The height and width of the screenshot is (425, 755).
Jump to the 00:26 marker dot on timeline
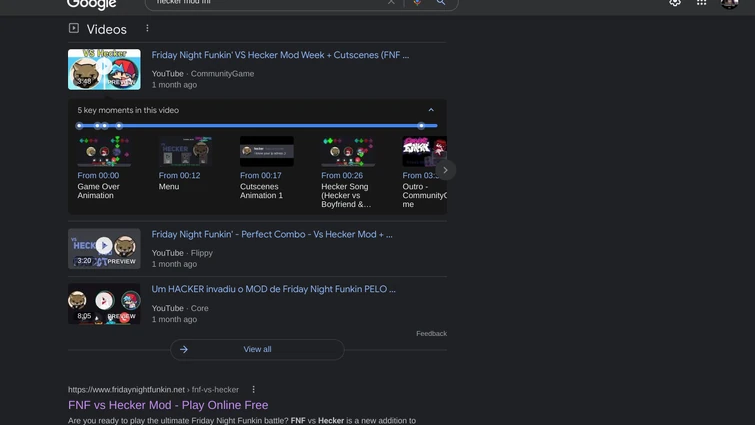click(119, 126)
